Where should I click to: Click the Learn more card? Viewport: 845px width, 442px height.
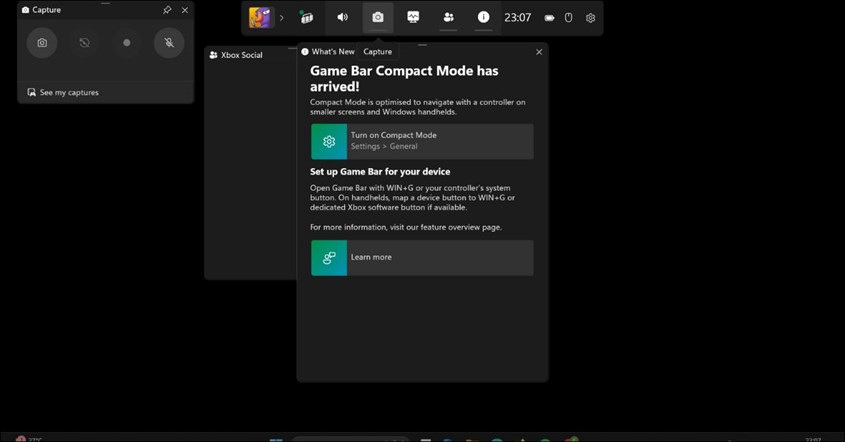point(422,258)
